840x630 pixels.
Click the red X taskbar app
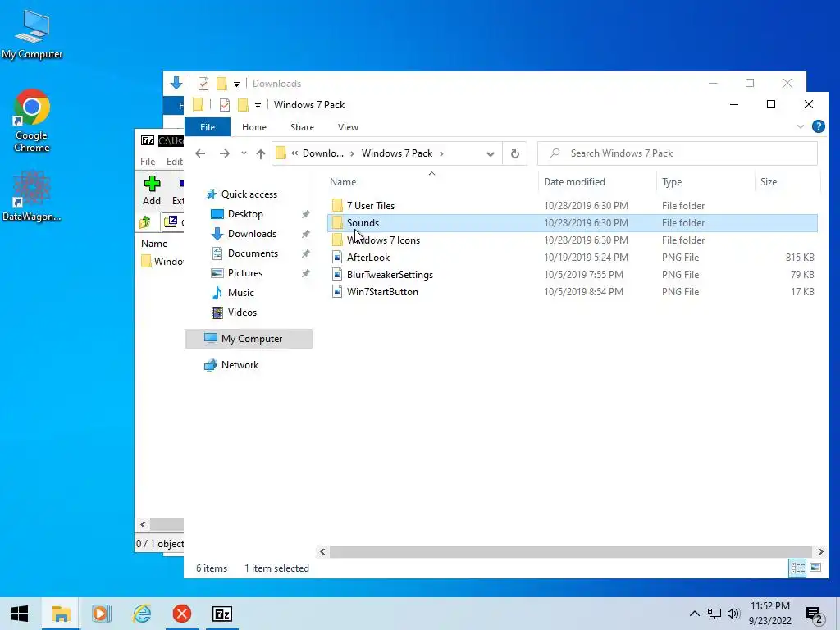(181, 614)
